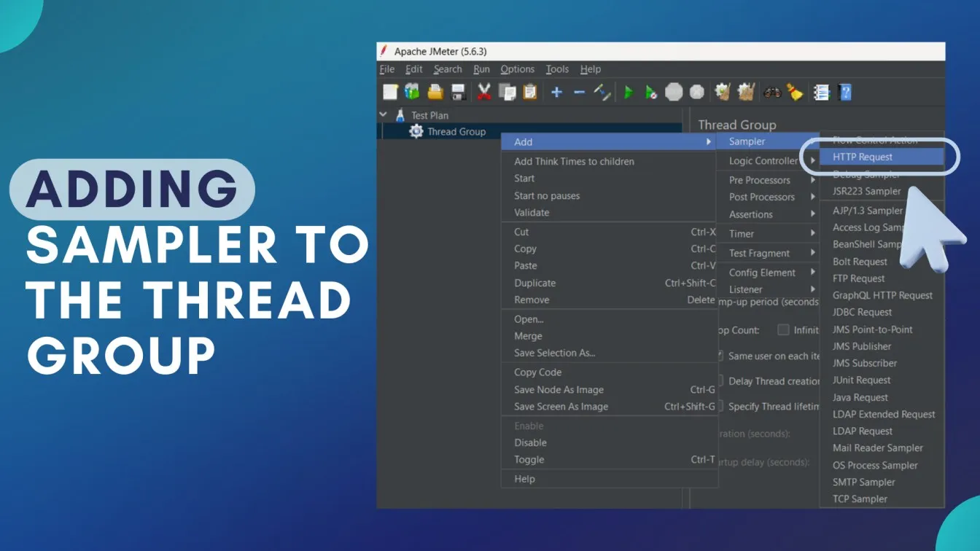Click the Stop octagon toolbar icon
This screenshot has width=980, height=551.
[674, 92]
